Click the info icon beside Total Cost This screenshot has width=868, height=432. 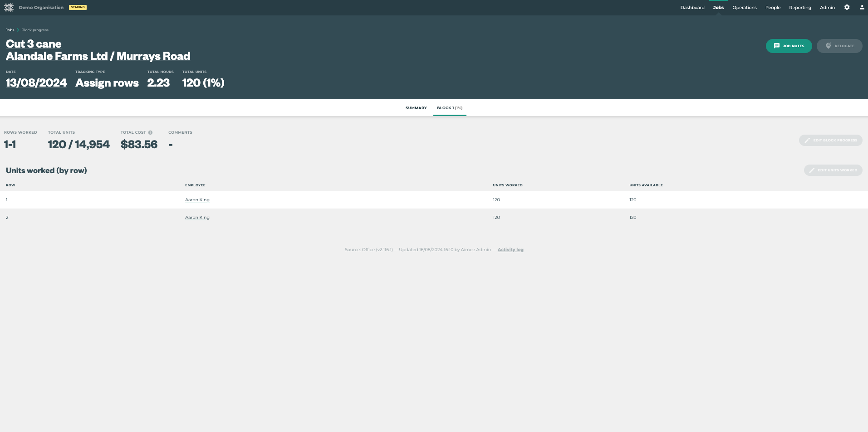[x=150, y=132]
